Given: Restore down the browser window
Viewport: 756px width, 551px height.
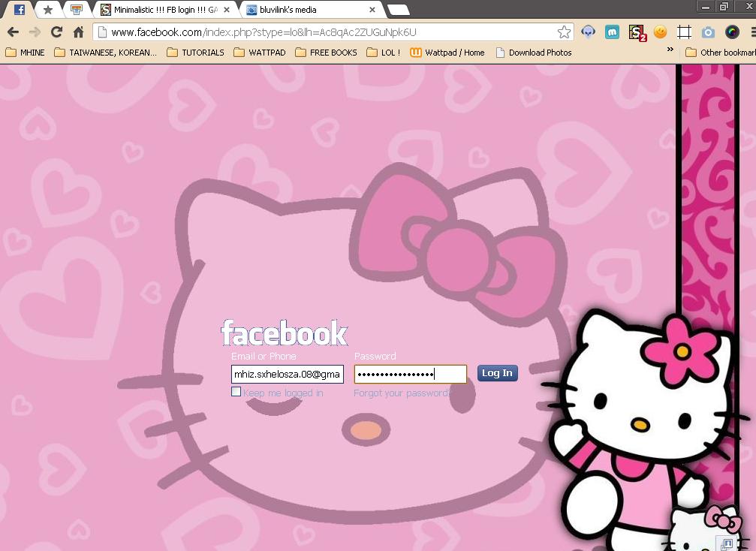Looking at the screenshot, I should 724,7.
